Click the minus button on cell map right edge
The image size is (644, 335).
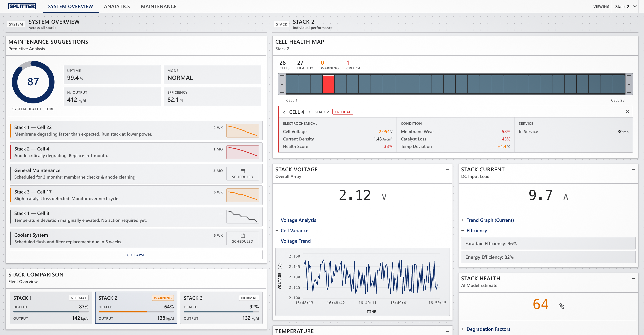click(629, 84)
